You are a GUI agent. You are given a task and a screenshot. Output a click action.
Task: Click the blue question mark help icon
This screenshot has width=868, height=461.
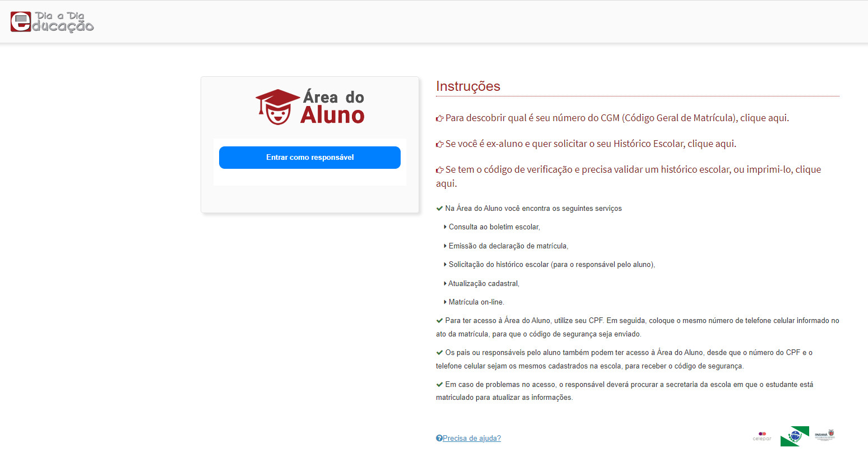coord(439,438)
